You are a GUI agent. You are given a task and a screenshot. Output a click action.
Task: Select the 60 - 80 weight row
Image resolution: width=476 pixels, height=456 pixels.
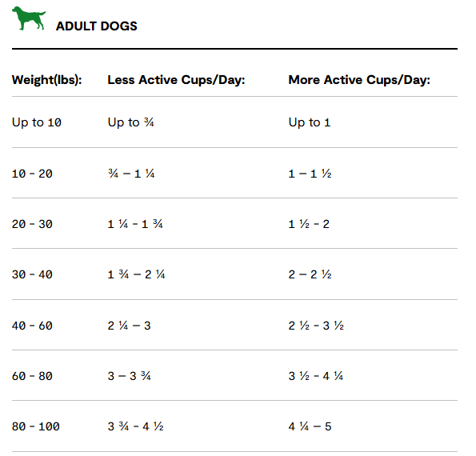click(x=234, y=375)
